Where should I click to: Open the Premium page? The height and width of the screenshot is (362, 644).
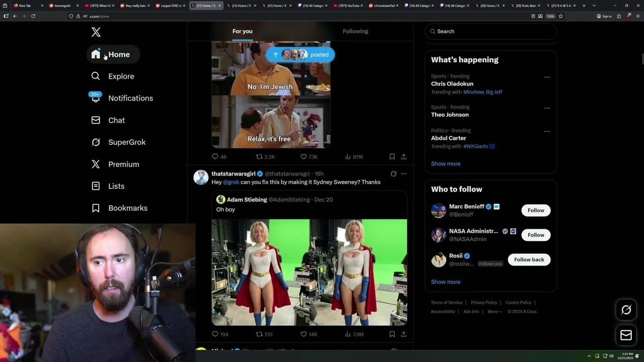[115, 164]
